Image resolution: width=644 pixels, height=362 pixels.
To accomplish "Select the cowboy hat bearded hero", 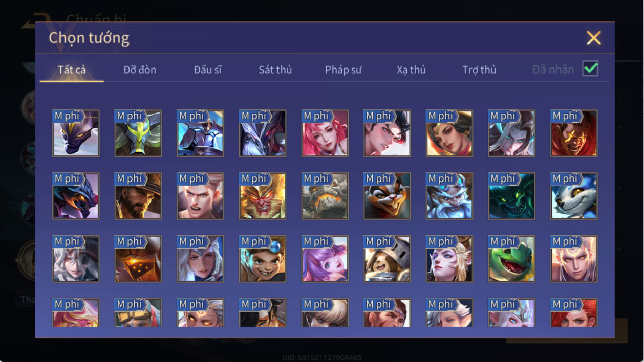I will 138,196.
